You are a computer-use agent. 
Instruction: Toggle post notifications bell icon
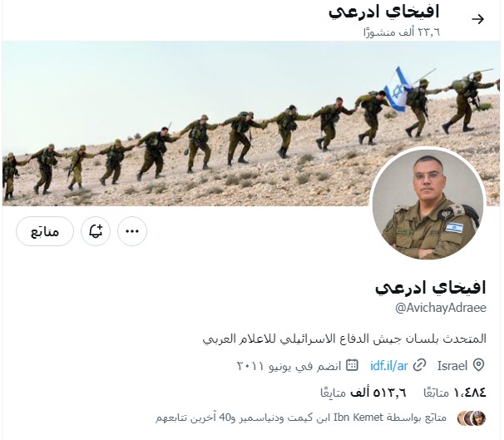(x=96, y=231)
